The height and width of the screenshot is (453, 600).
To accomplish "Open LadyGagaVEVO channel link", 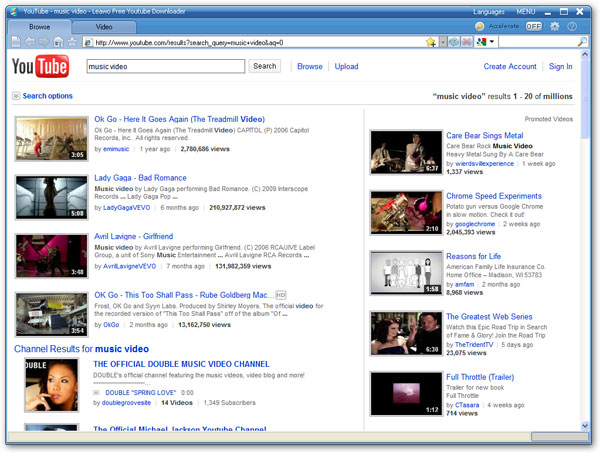I will 126,207.
